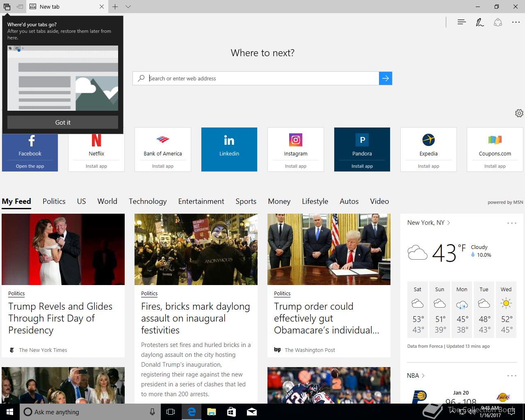Click the football players article photo
Screen dimensions: 525x420
pos(329,385)
